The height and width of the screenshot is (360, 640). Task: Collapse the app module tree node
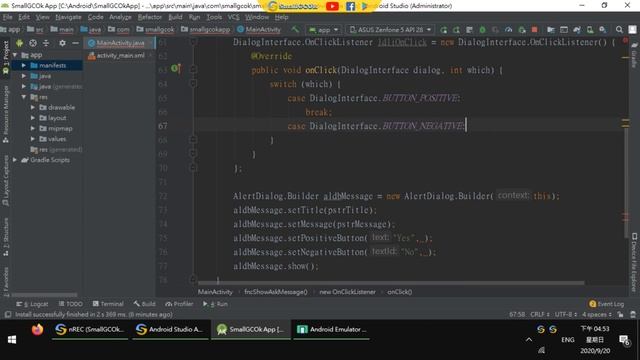15,55
